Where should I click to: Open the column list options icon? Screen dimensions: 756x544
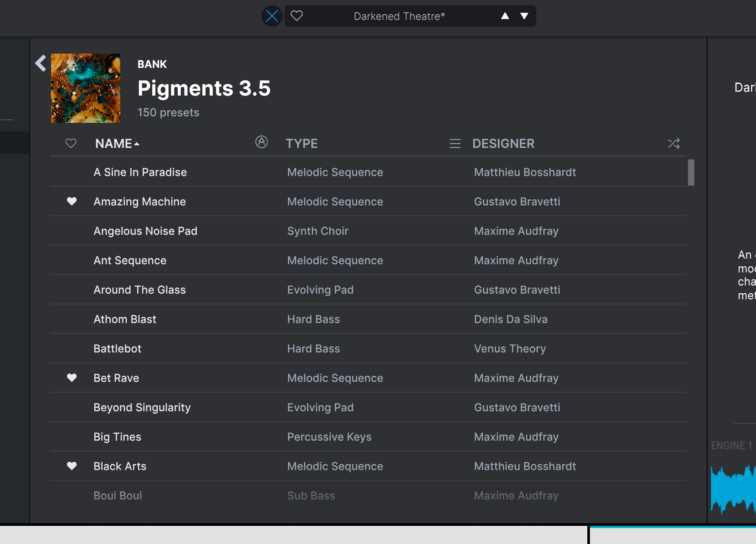pos(455,144)
